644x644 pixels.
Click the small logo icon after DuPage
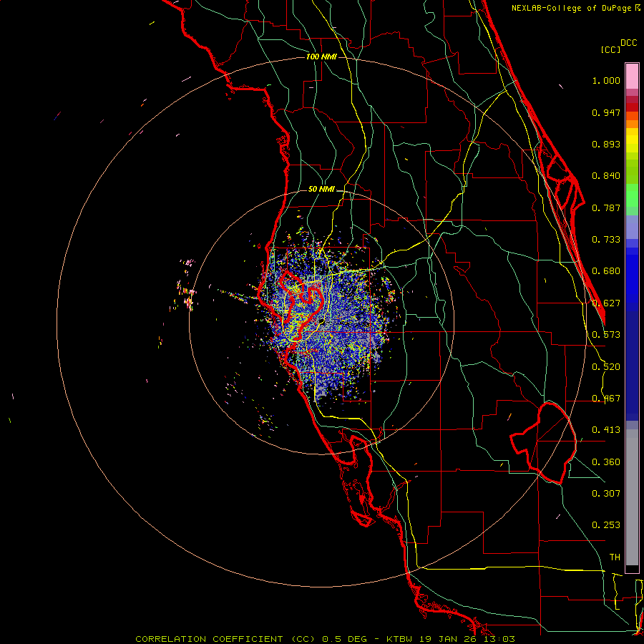pos(638,7)
